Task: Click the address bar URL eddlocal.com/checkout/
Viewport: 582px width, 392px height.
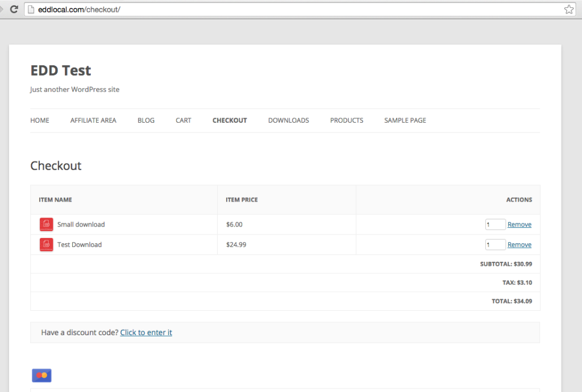Action: pos(79,9)
